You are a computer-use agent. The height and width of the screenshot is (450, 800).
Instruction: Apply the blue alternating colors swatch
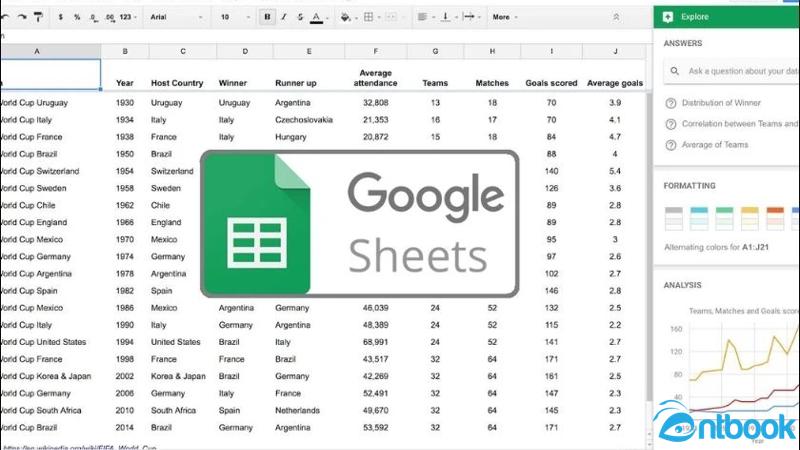point(699,218)
